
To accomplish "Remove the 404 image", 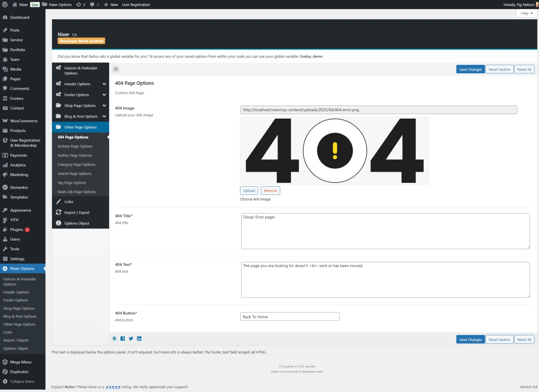I will pos(270,191).
